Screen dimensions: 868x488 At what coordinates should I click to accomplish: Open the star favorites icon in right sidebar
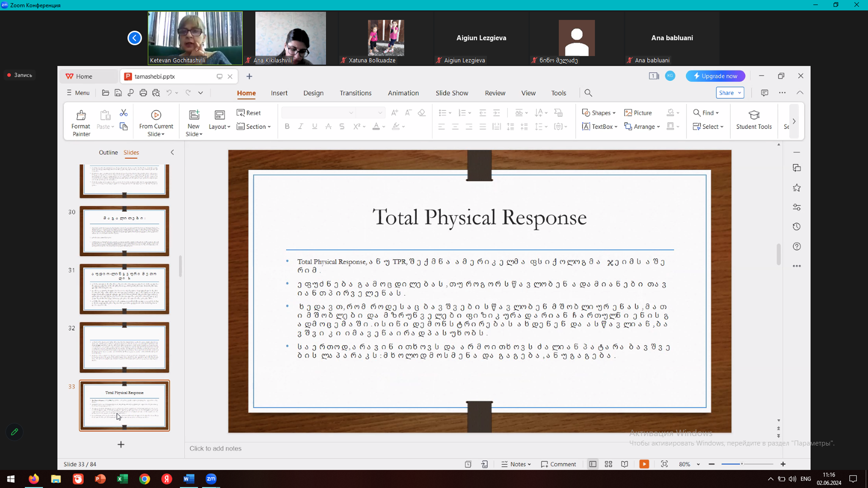click(796, 188)
